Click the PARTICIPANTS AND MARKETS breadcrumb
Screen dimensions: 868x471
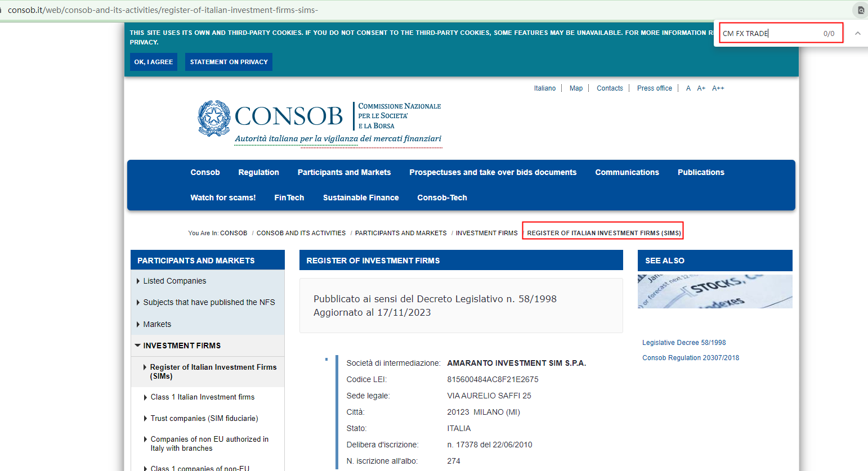click(401, 233)
